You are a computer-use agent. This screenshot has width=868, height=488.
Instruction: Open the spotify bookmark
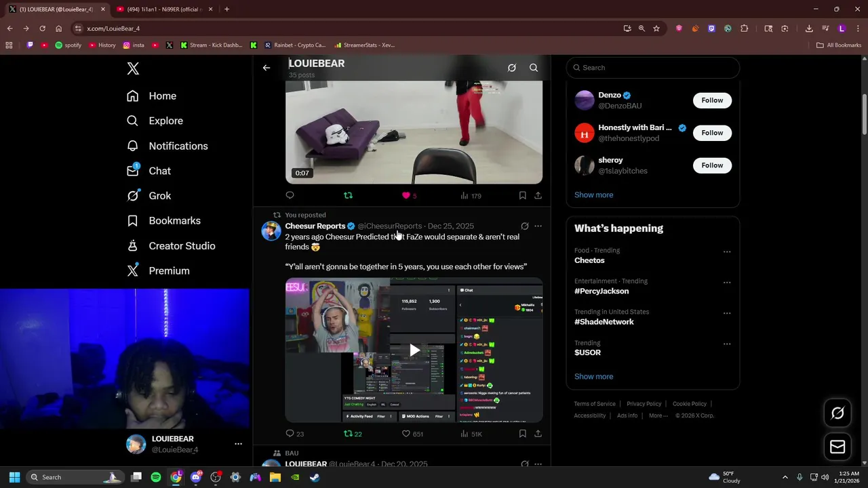[x=68, y=45]
